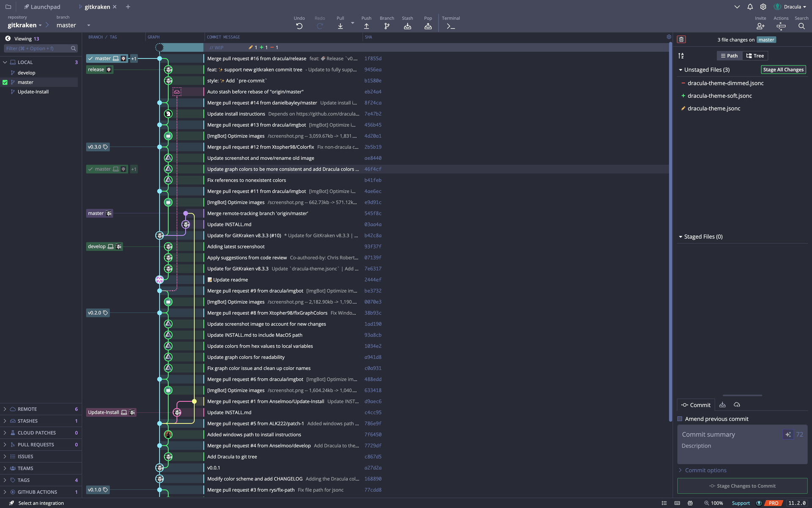Discard changes via the trash icon

coord(682,39)
